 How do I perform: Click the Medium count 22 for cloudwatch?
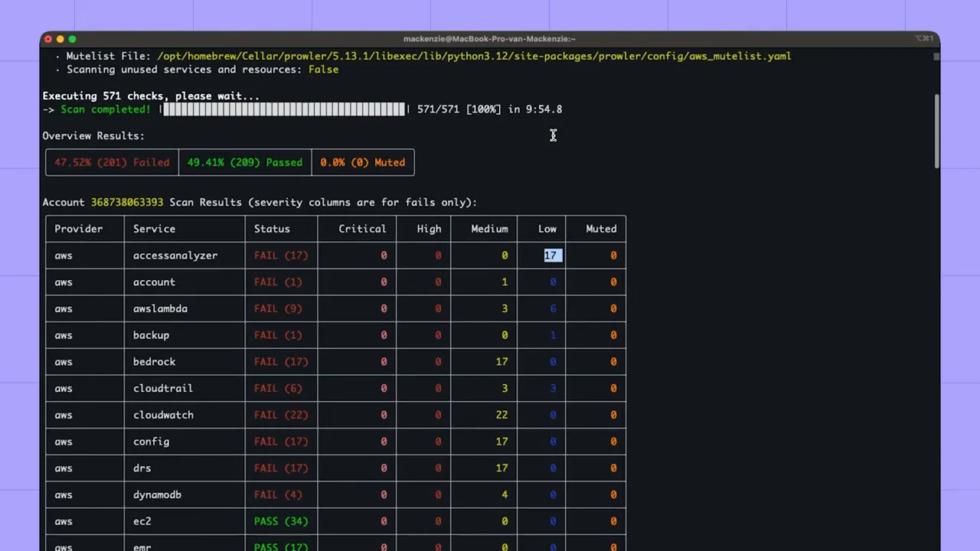[x=501, y=415]
